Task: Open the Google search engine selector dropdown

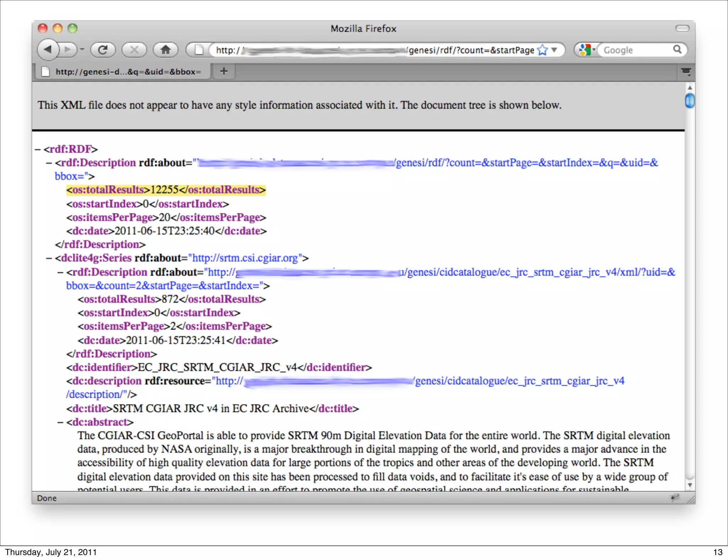Action: pyautogui.click(x=586, y=50)
